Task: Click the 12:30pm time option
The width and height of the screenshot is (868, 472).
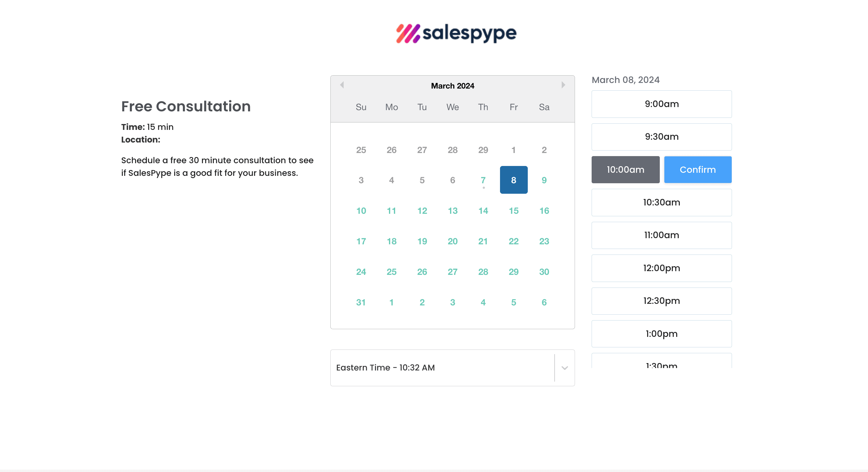Action: (x=662, y=300)
